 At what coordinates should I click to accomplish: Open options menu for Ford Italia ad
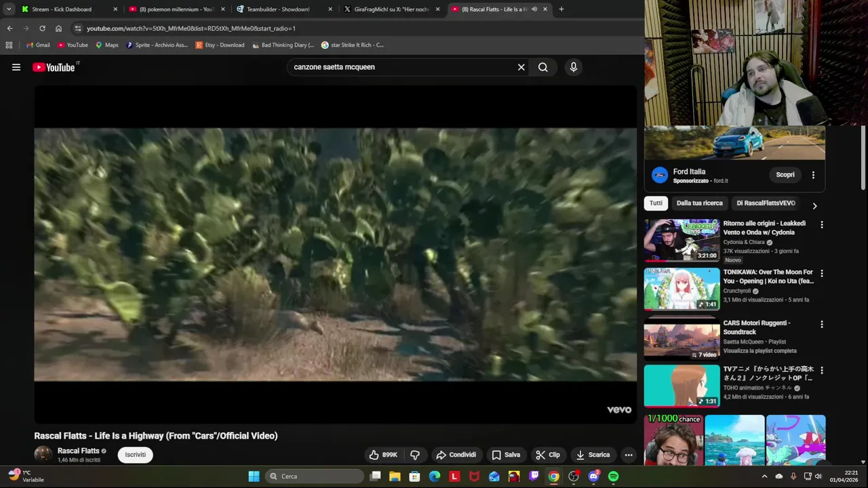pos(813,175)
